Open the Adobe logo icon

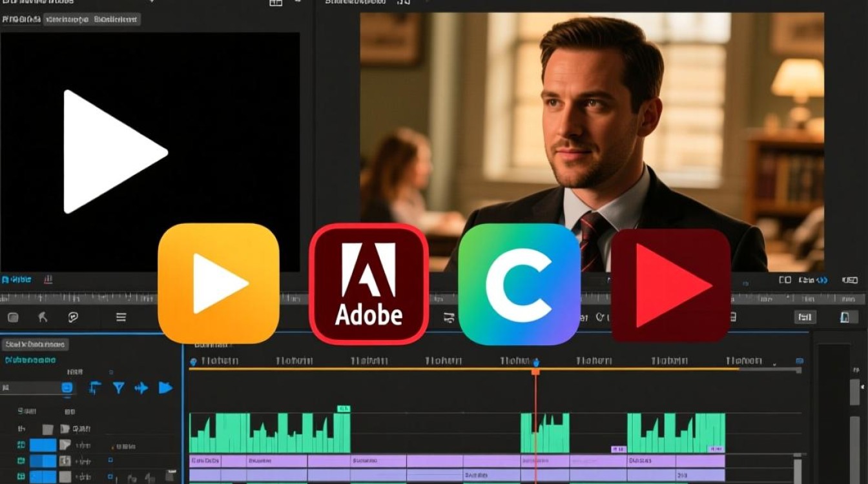(x=369, y=285)
